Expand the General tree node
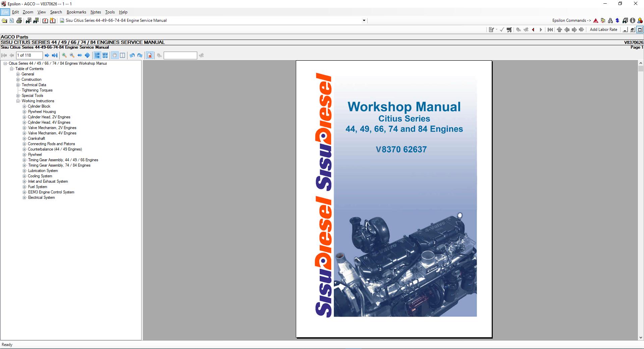 18,74
